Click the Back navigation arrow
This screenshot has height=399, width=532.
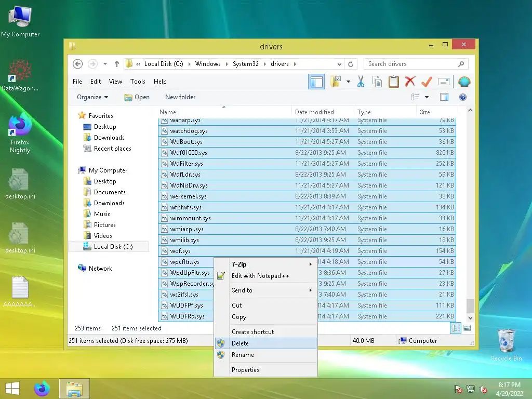(x=78, y=64)
